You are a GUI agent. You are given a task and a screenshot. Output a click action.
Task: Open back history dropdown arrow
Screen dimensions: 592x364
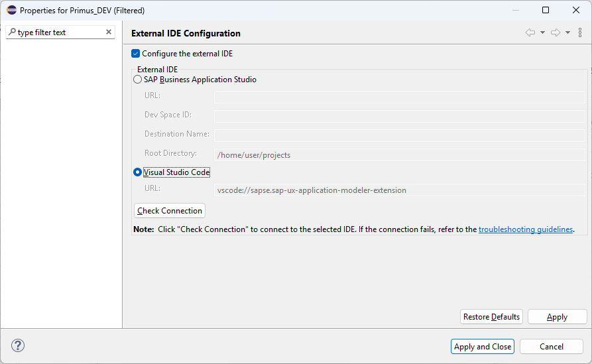(542, 33)
